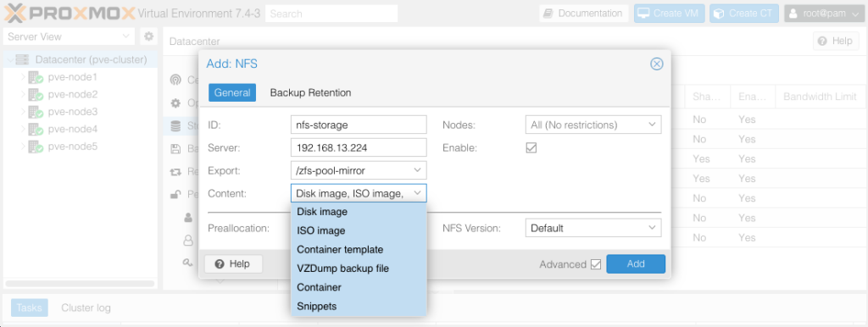Open the Server View gear settings
Viewport: 868px width, 327px height.
tap(148, 36)
